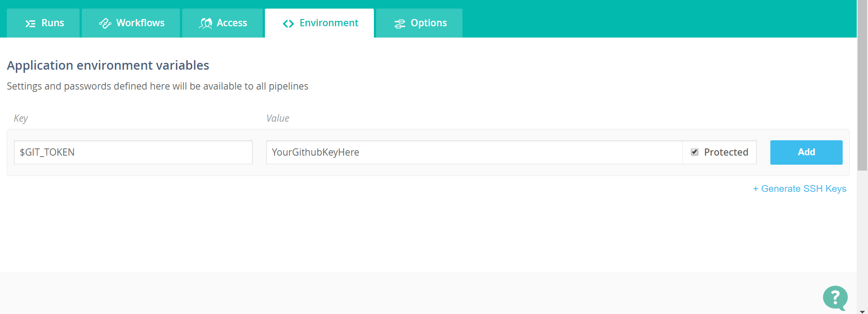
Task: Open the help question mark bubble
Action: click(835, 298)
